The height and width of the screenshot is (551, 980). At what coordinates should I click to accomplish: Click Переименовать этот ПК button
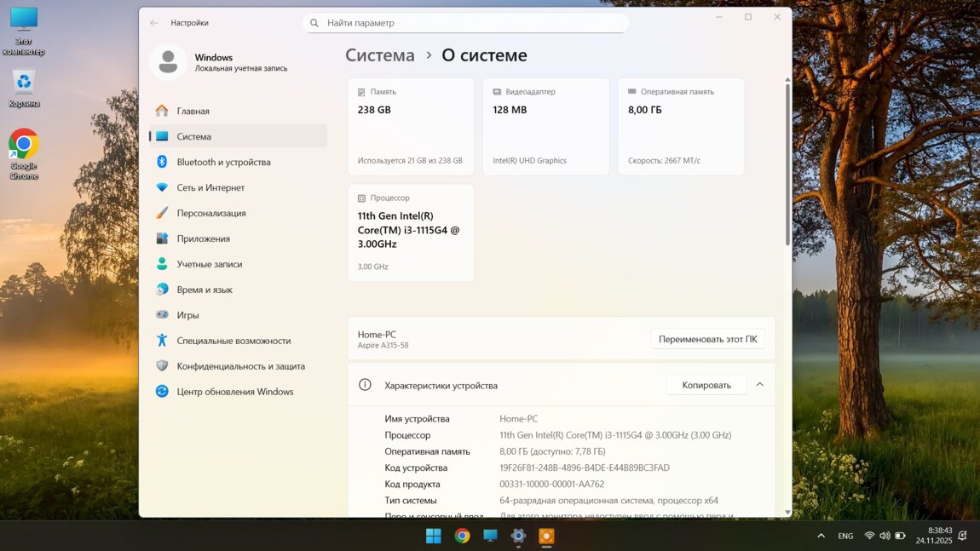[x=707, y=339]
